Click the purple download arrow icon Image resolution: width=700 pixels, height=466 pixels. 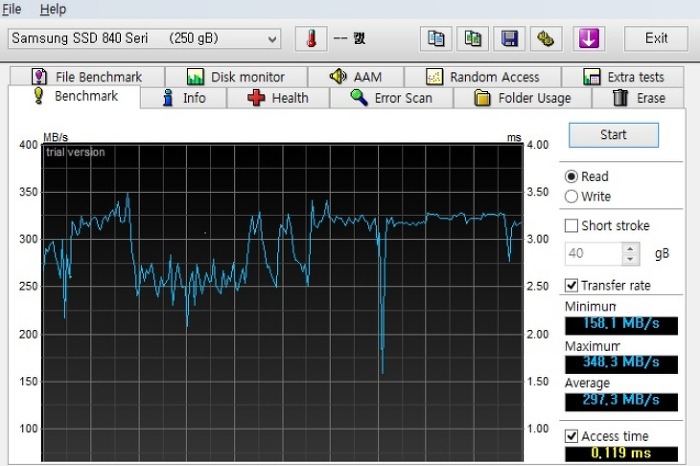[x=589, y=39]
